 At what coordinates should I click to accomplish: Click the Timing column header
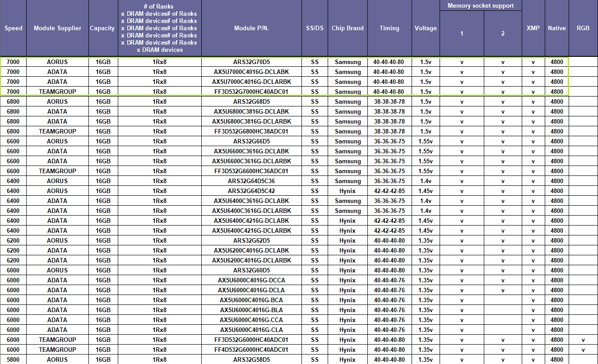389,28
